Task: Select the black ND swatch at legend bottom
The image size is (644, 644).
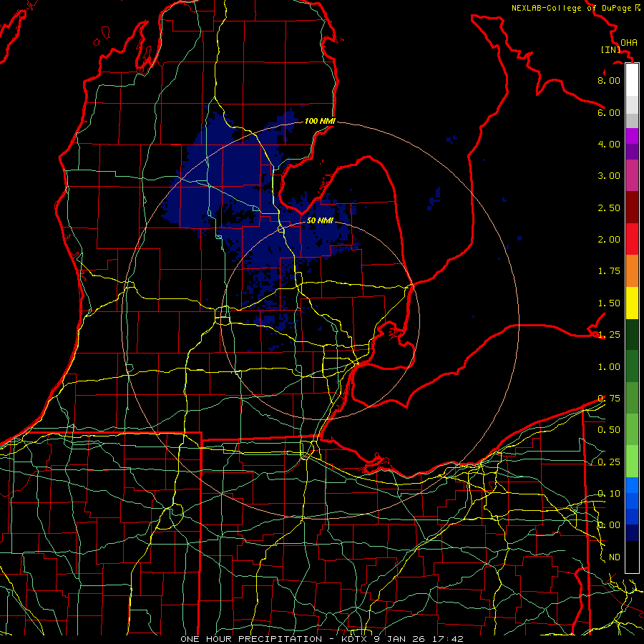Action: click(x=632, y=557)
